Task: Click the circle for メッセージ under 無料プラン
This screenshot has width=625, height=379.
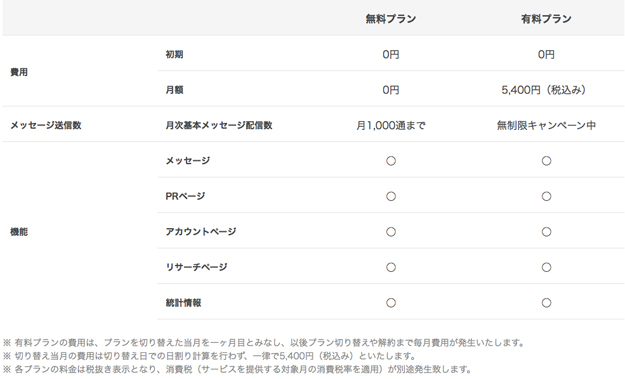Action: [391, 161]
